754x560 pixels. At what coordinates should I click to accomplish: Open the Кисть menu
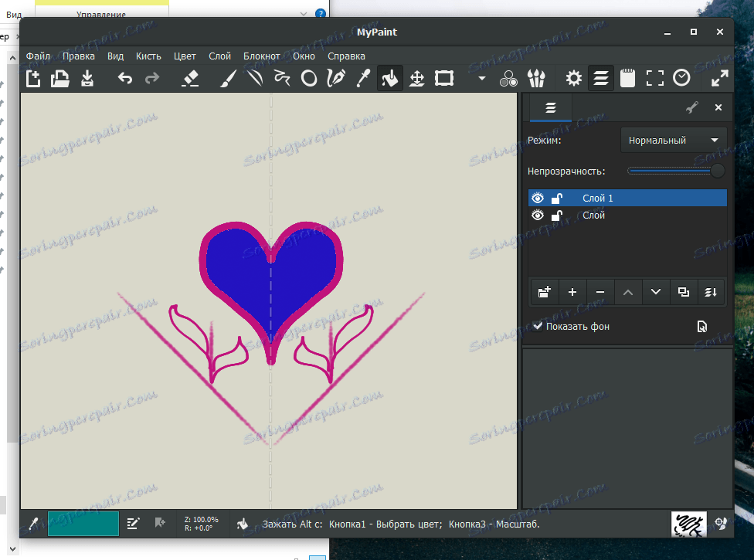(148, 56)
